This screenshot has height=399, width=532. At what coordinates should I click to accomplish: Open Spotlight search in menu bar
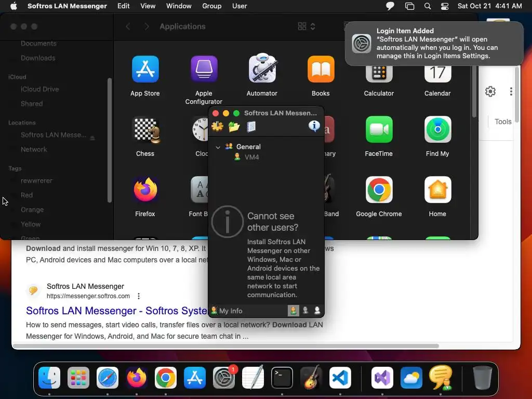pos(428,6)
